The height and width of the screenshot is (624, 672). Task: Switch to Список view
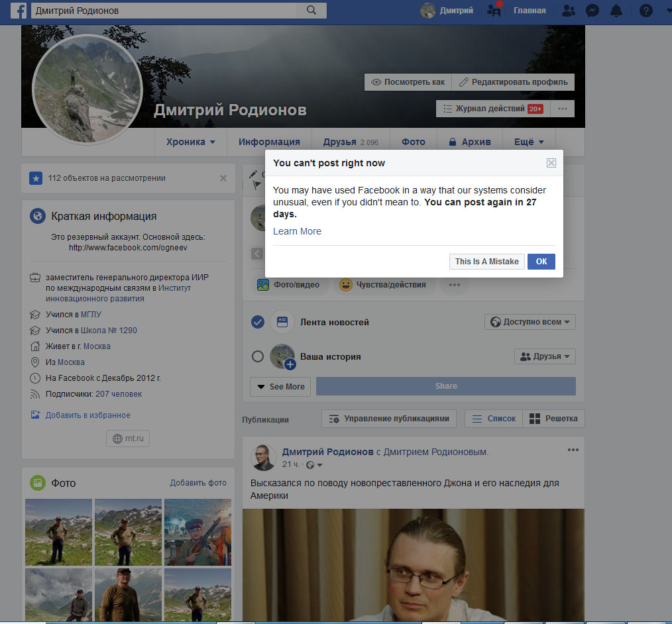[x=494, y=419]
